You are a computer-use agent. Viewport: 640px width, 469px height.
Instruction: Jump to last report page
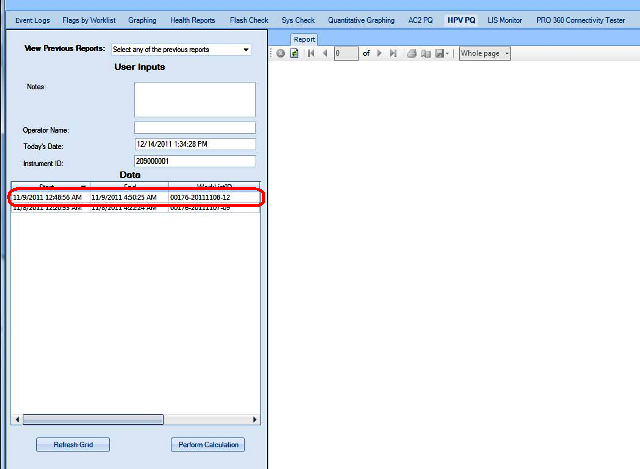pos(393,53)
